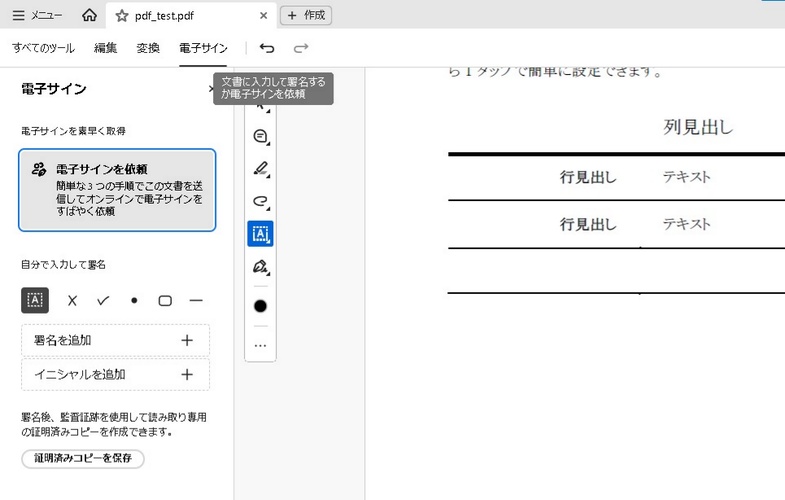Screen dimensions: 785x500
Task: Open the 変換 tab
Action: 148,48
